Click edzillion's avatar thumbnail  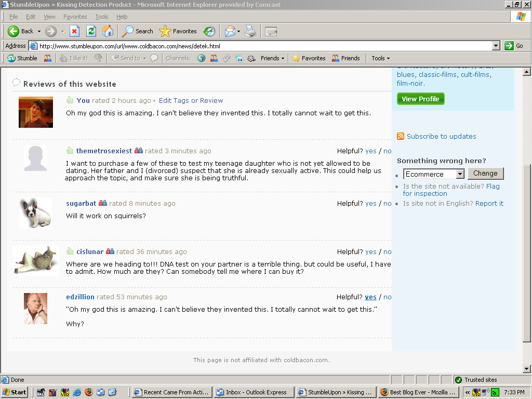tap(36, 309)
